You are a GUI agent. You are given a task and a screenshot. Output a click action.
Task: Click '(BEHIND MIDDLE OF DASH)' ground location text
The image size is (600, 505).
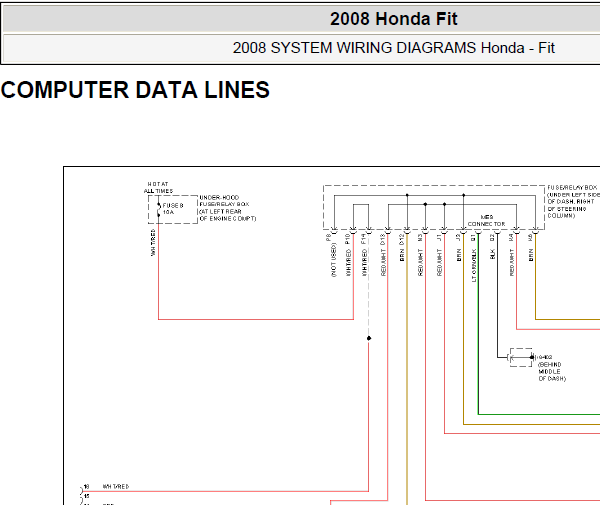pyautogui.click(x=552, y=371)
